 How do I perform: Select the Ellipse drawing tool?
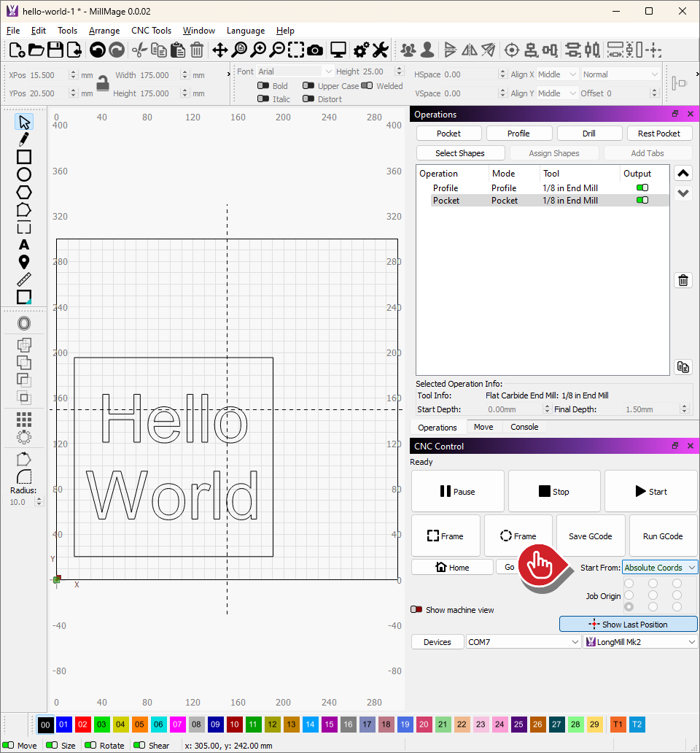coord(24,174)
